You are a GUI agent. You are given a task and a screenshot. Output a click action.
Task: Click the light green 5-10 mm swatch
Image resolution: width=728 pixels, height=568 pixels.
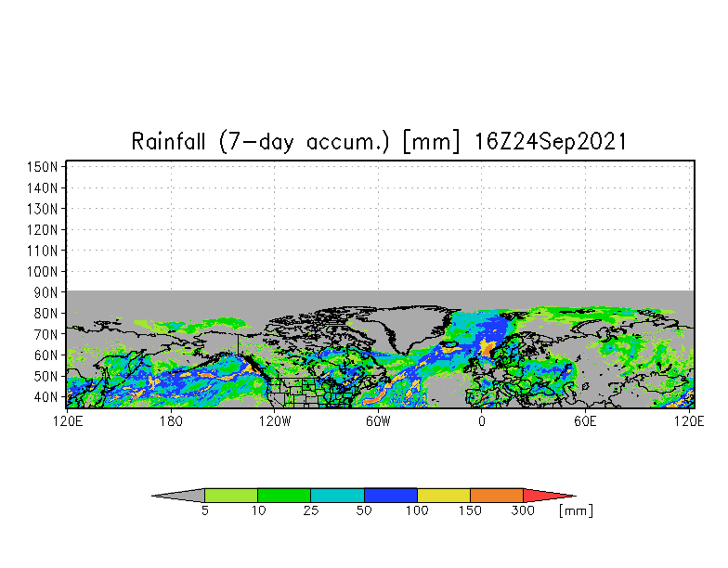[231, 496]
